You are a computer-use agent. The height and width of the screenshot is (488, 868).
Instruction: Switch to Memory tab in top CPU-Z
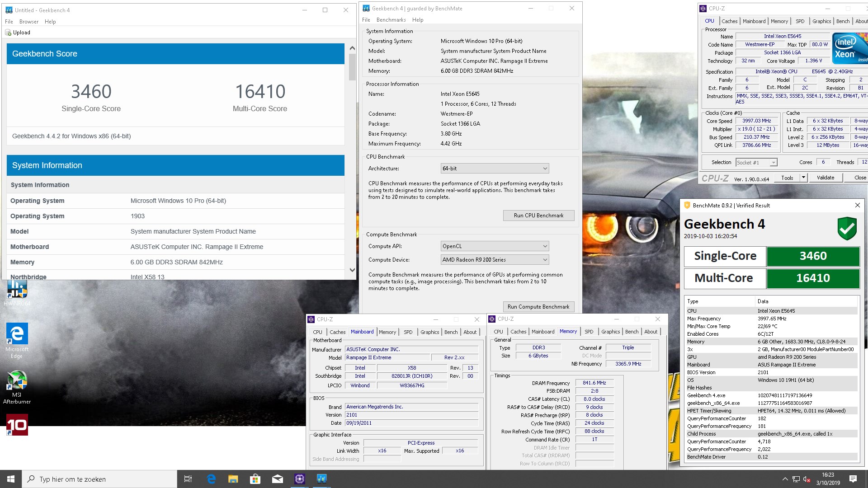coord(779,21)
